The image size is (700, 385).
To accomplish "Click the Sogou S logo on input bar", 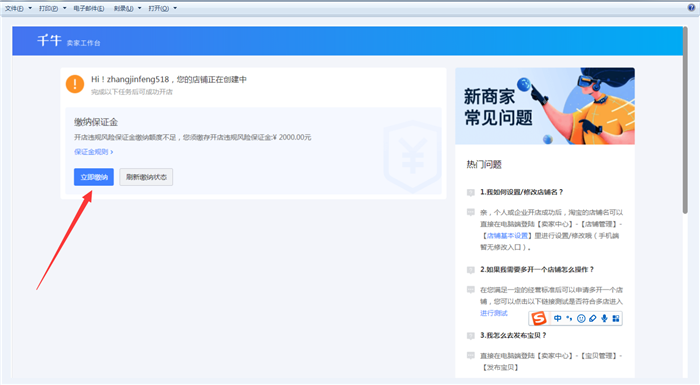I will coord(539,318).
